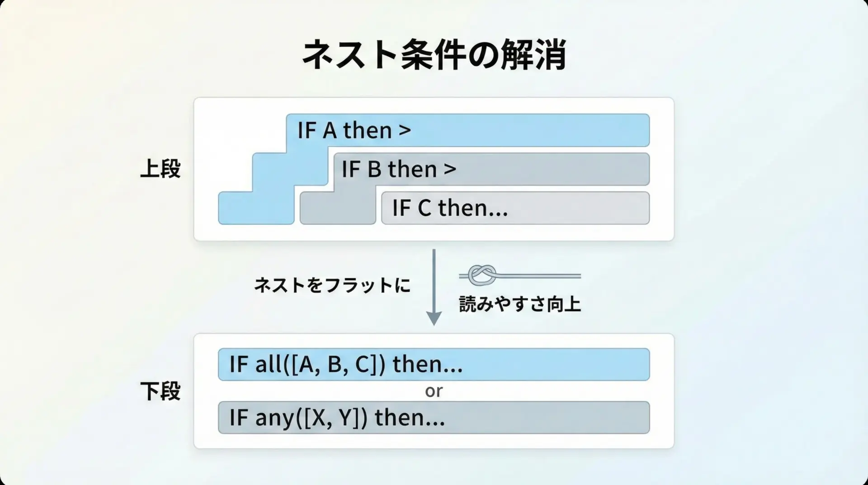Click the knot icon above 読みやすさ向上
This screenshot has height=485, width=868.
point(482,275)
